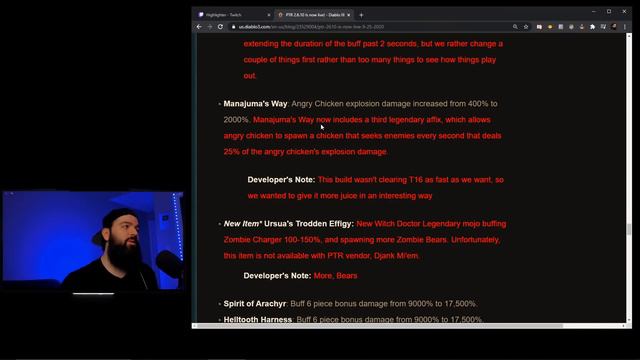
Task: Click the horizontal scrollbar at page bottom
Action: pos(380,326)
